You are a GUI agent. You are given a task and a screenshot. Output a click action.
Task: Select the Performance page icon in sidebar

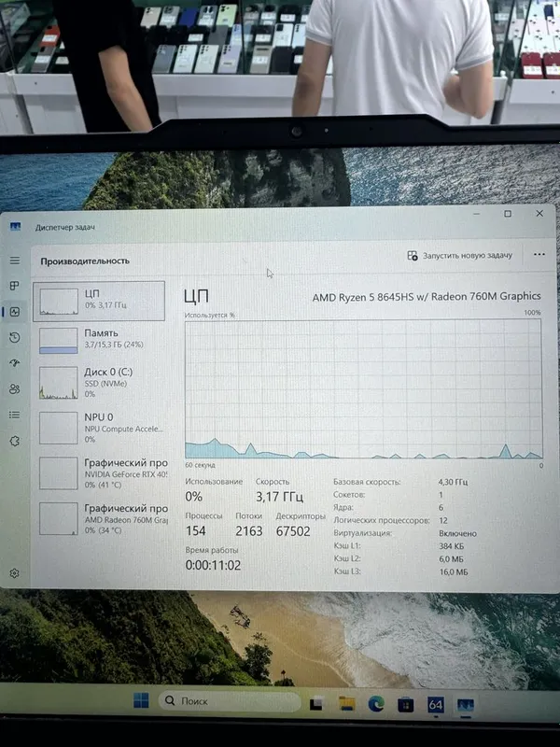[15, 312]
